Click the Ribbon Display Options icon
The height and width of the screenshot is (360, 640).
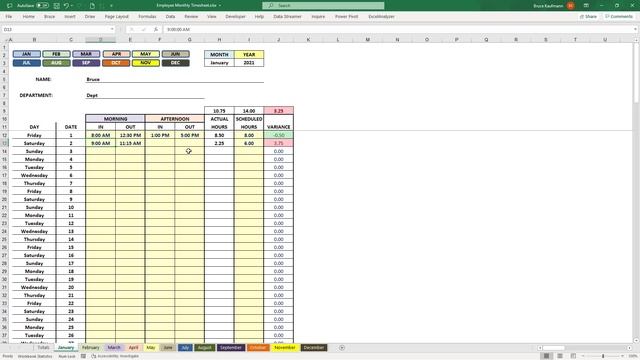point(586,6)
